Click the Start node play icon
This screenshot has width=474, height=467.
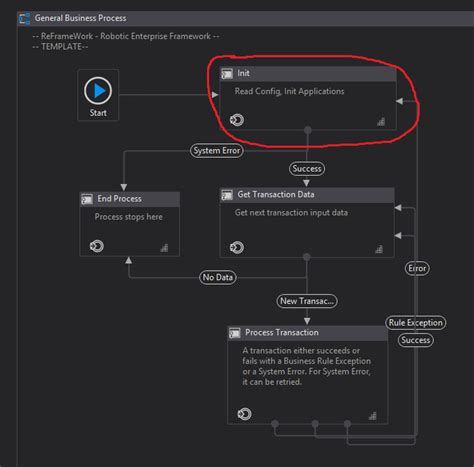tap(98, 90)
